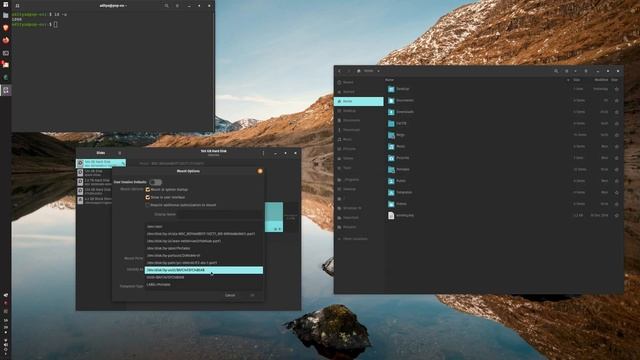640x360 pixels.
Task: Open the Videos folder icon in Files list
Action: click(391, 204)
